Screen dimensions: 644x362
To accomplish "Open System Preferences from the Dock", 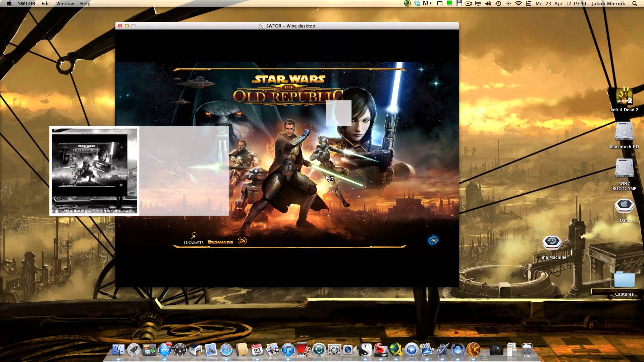I will click(x=334, y=350).
